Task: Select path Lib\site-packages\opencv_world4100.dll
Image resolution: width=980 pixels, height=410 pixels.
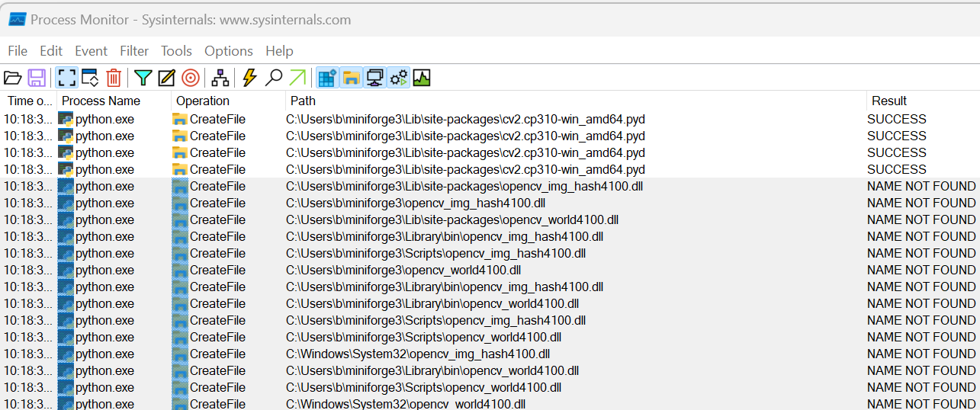Action: [452, 219]
